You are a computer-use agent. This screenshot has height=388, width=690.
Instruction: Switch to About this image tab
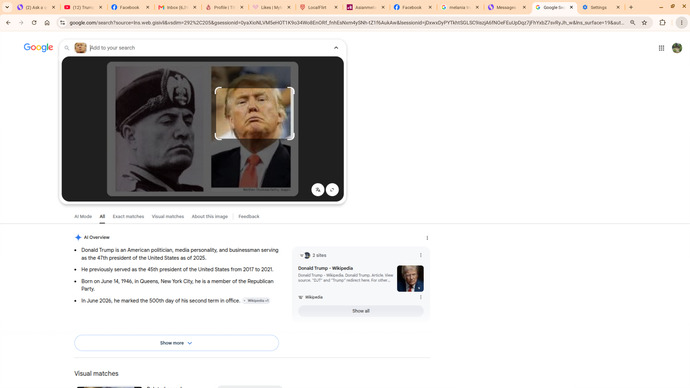point(209,216)
